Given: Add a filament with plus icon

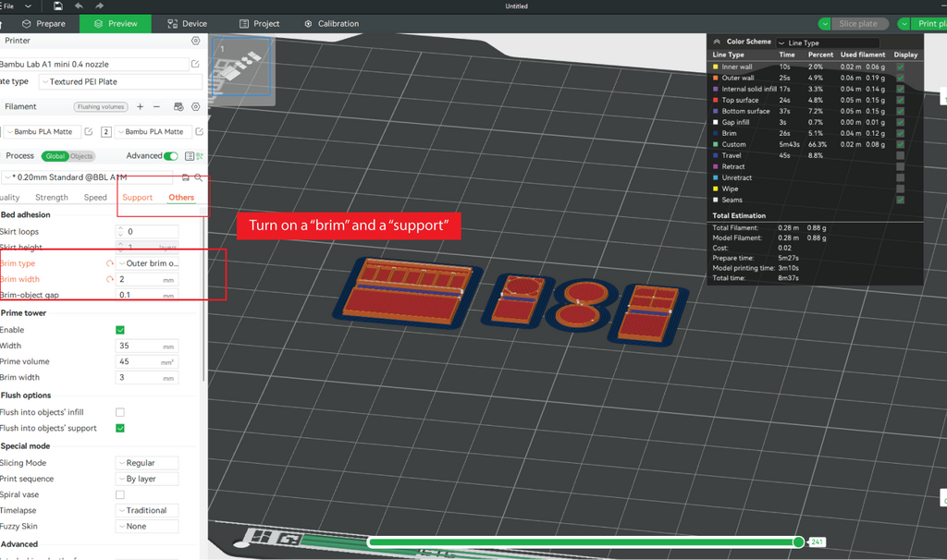Looking at the screenshot, I should pyautogui.click(x=141, y=107).
